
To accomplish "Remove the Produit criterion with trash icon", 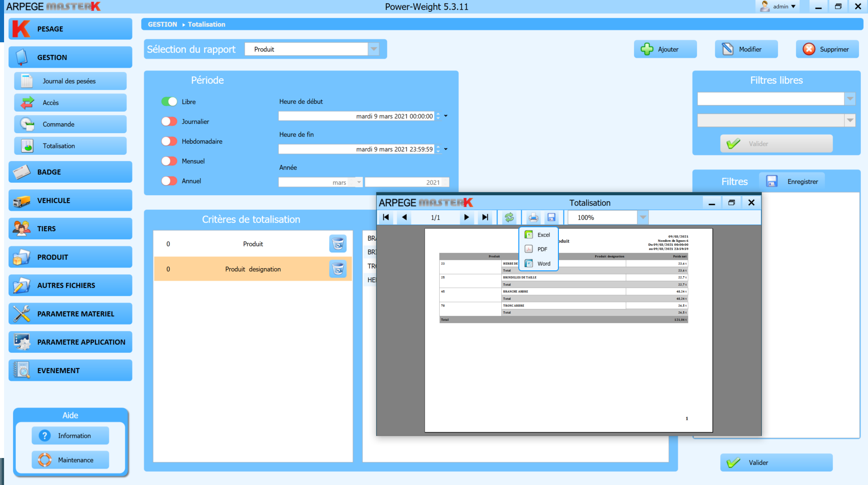I will click(337, 244).
